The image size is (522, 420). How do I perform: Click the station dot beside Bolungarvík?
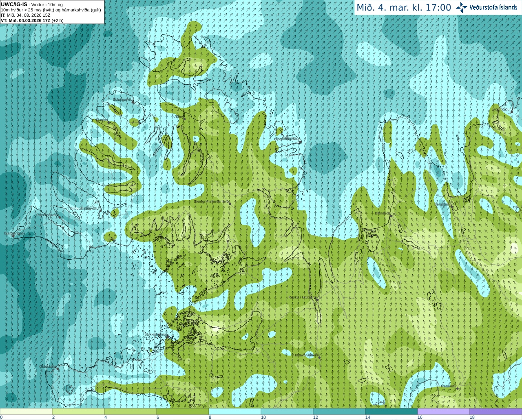click(133, 102)
